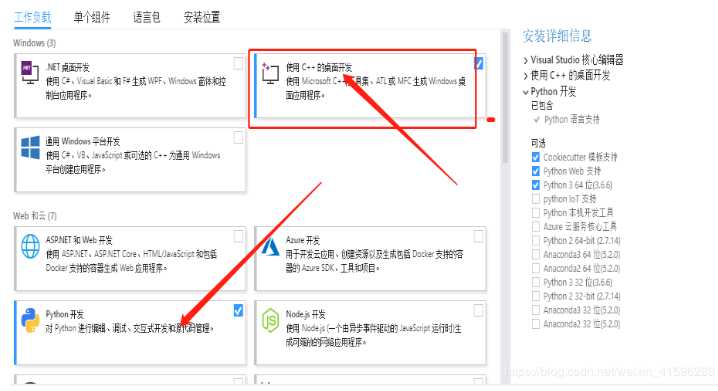718x391 pixels.
Task: Switch to the 单个组件 tab
Action: pos(92,17)
